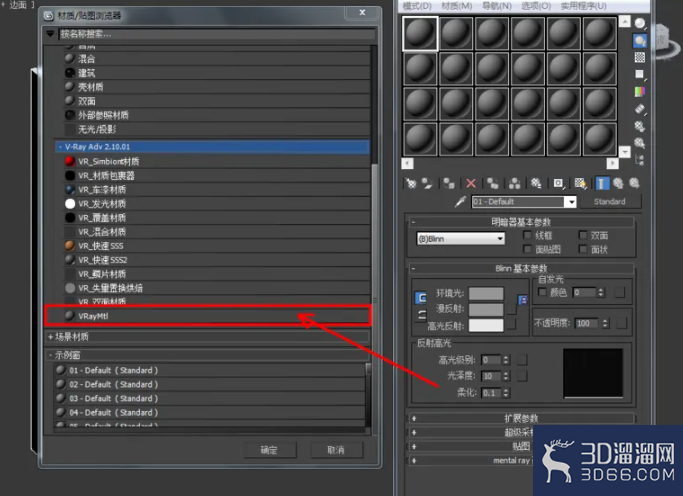
Task: Click diffuse-specular lock icon
Action: click(x=422, y=315)
